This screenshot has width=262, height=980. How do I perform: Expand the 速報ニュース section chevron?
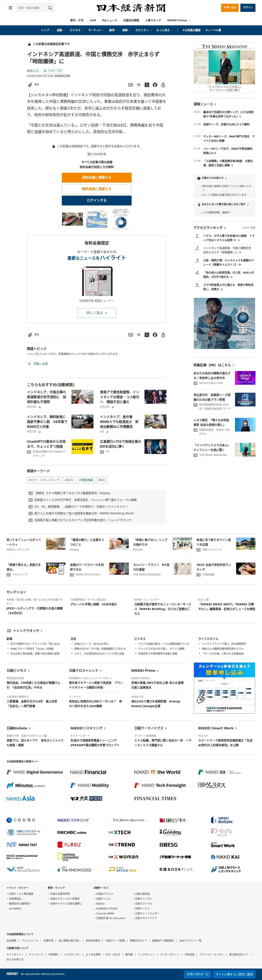pos(215,104)
